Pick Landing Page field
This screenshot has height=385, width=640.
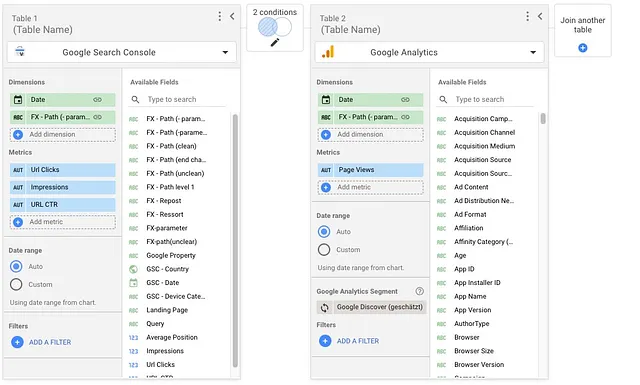point(167,310)
